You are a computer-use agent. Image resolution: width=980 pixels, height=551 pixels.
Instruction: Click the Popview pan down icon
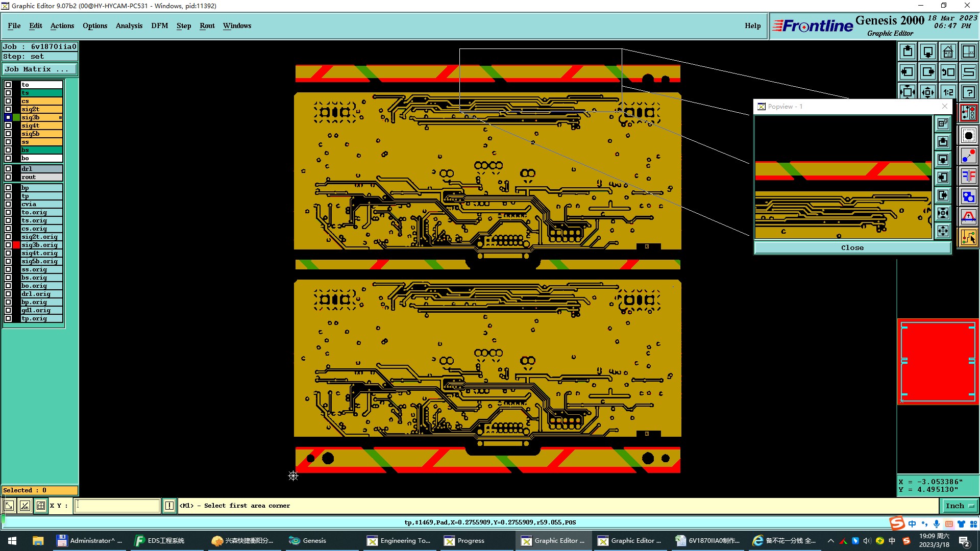[x=943, y=159]
